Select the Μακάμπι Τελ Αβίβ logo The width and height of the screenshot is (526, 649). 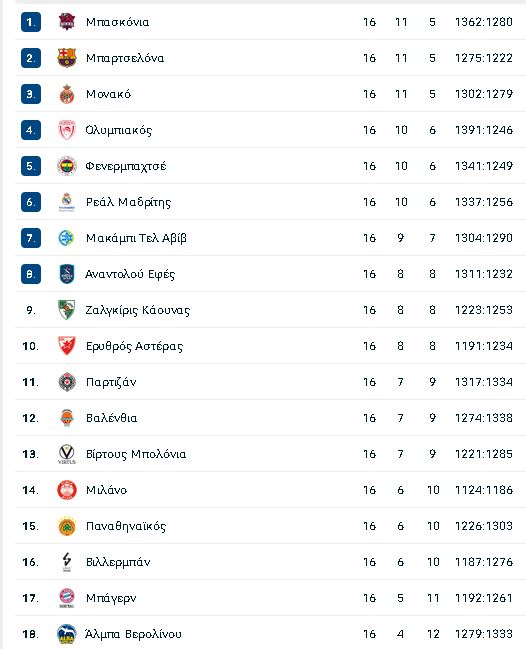[67, 238]
